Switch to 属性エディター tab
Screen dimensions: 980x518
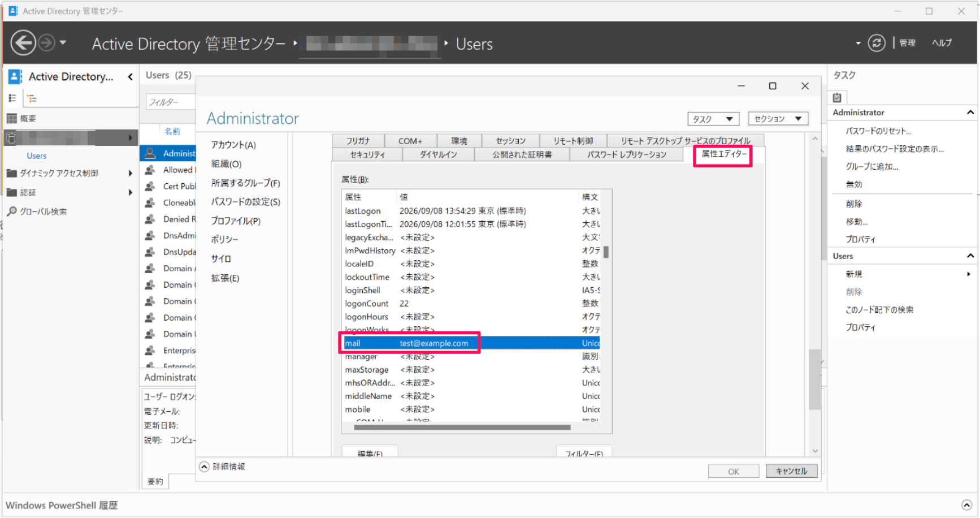point(724,154)
